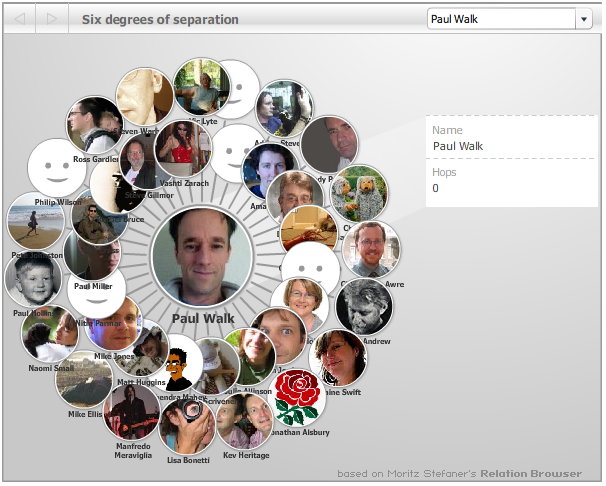Click the Ross Gardler photo node
The width and height of the screenshot is (606, 486).
click(x=94, y=125)
